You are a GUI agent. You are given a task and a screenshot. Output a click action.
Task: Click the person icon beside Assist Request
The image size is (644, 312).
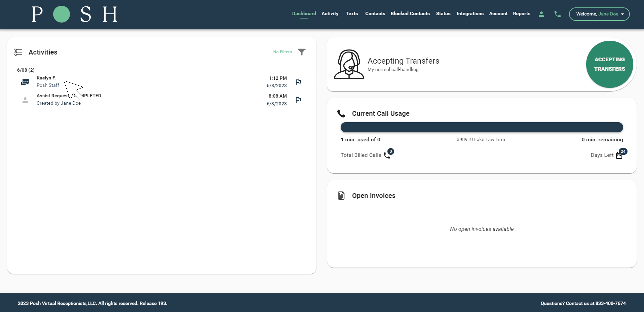[x=25, y=100]
